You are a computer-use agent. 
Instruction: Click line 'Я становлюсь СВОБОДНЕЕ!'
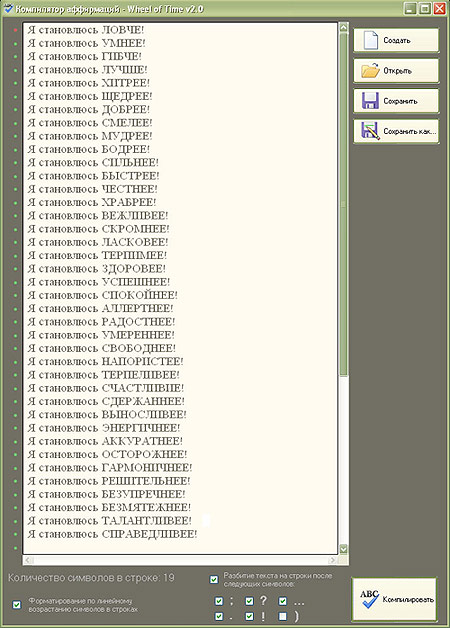102,348
